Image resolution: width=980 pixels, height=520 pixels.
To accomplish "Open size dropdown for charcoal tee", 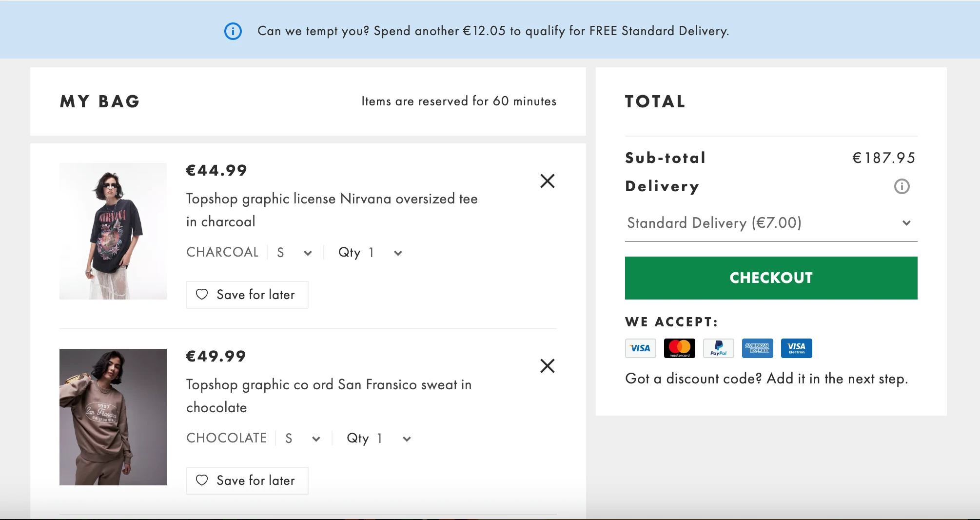I will (294, 253).
